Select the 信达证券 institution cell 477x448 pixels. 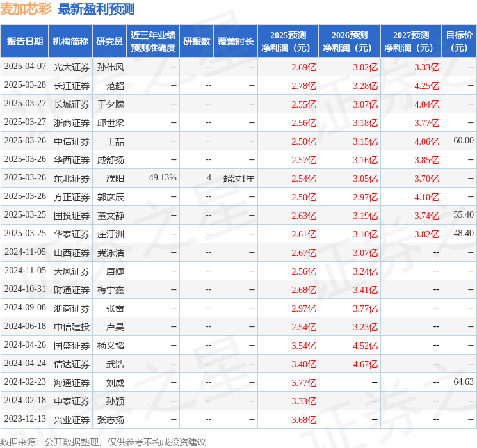pos(72,364)
